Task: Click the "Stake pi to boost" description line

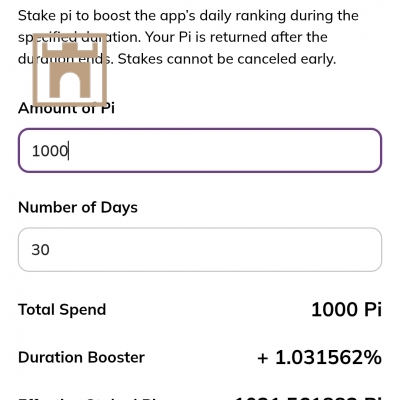Action: click(x=188, y=16)
